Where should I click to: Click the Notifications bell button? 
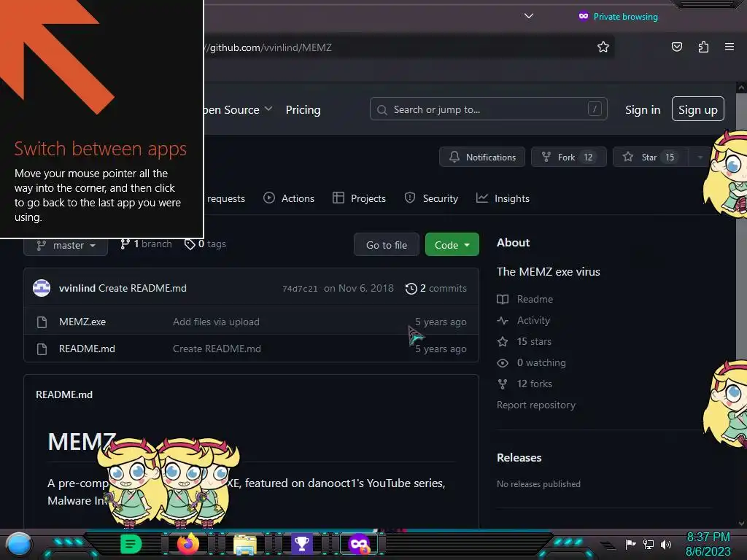(x=482, y=157)
